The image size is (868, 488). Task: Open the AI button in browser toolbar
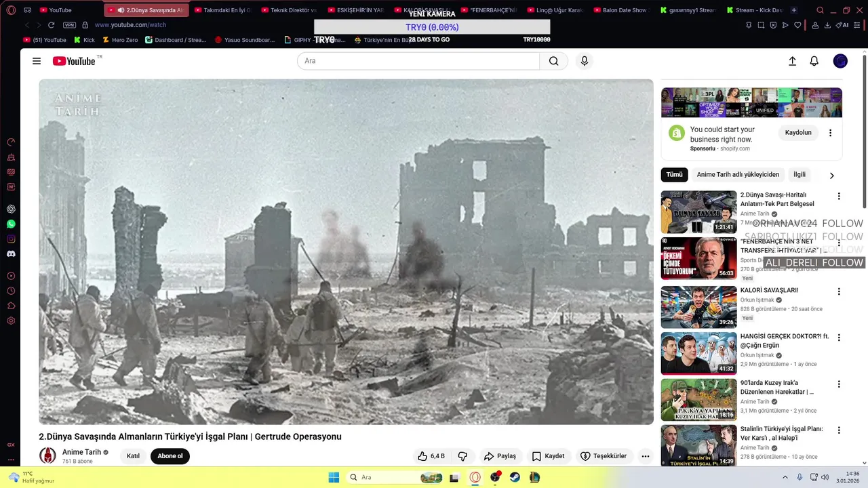843,25
